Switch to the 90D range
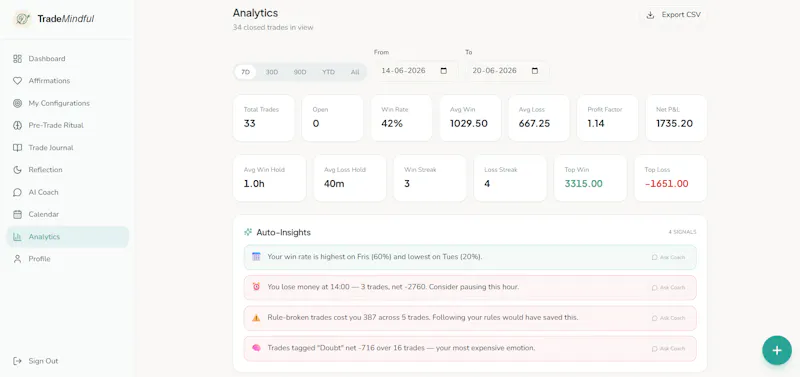 pyautogui.click(x=299, y=72)
